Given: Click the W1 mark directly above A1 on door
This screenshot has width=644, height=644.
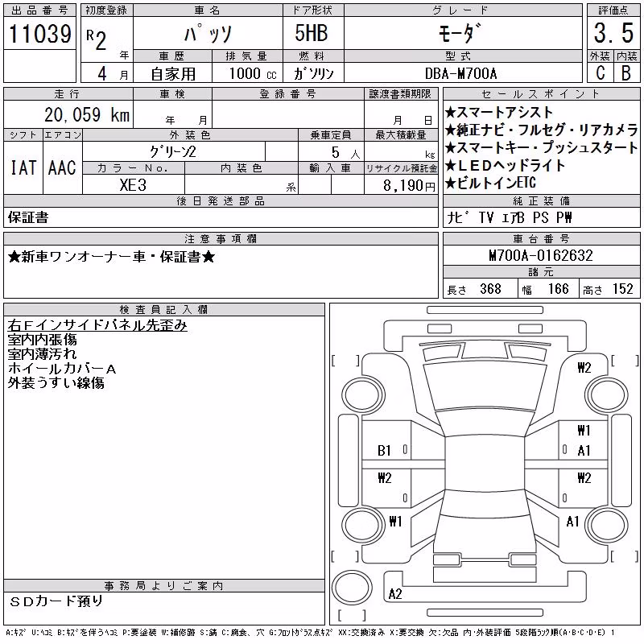Looking at the screenshot, I should 584,431.
